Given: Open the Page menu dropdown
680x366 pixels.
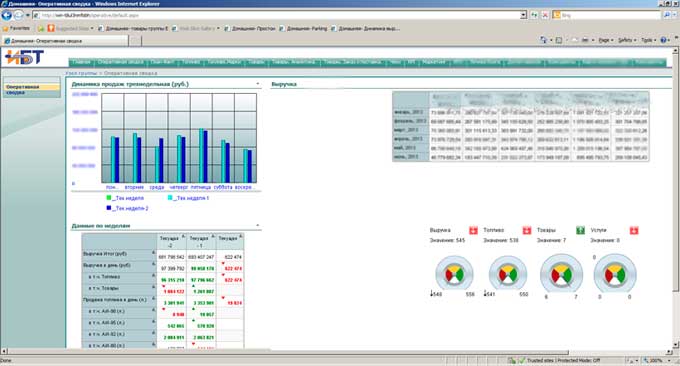Looking at the screenshot, I should (x=606, y=40).
